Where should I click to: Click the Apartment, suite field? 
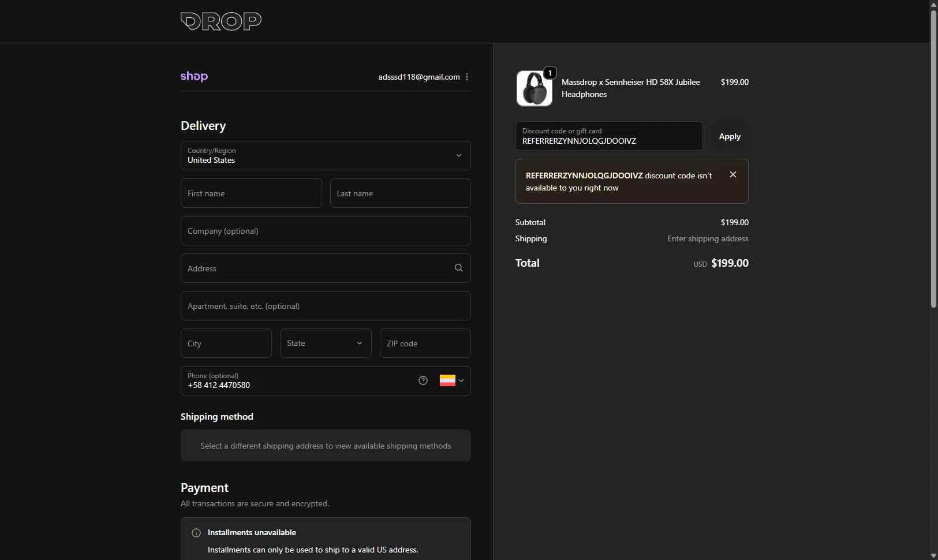pyautogui.click(x=326, y=306)
